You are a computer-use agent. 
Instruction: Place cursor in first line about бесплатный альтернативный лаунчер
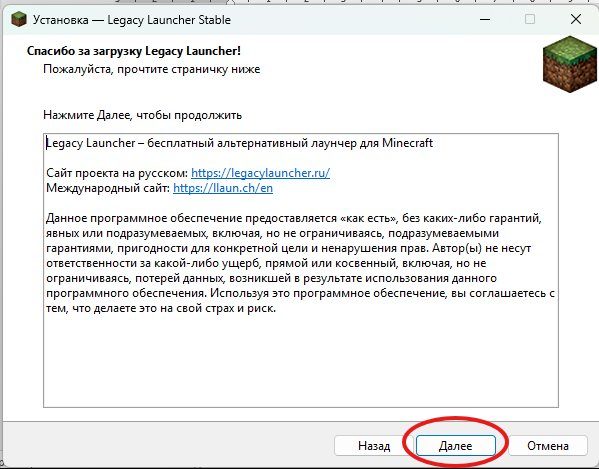pos(240,143)
